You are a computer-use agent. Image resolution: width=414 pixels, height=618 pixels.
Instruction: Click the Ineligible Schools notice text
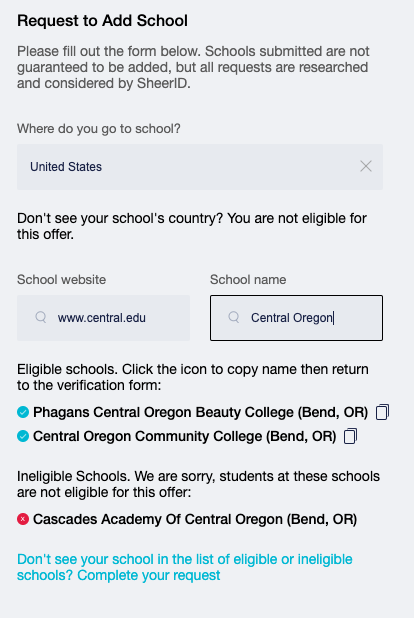pos(198,484)
